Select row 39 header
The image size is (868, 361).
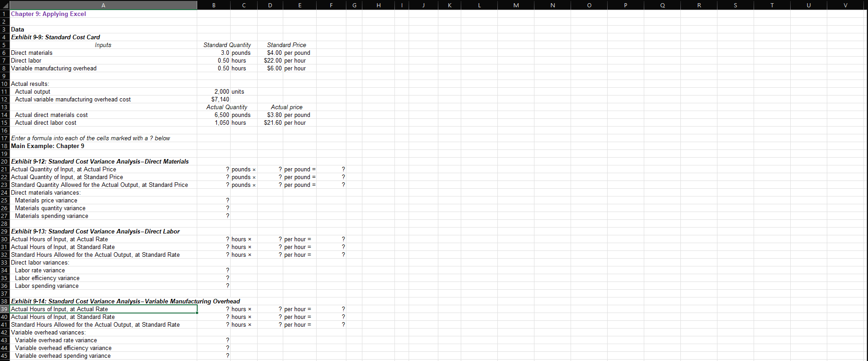pyautogui.click(x=5, y=309)
